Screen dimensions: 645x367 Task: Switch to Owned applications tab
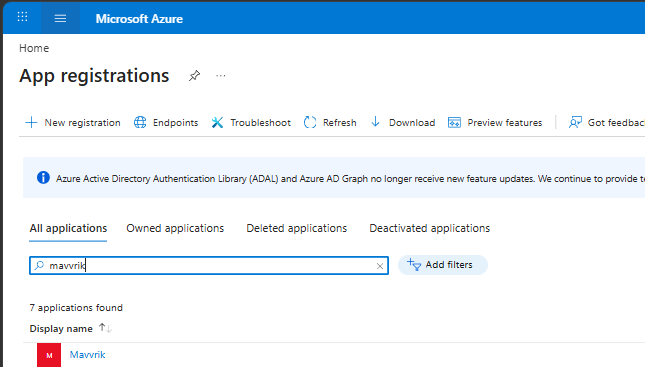(175, 228)
